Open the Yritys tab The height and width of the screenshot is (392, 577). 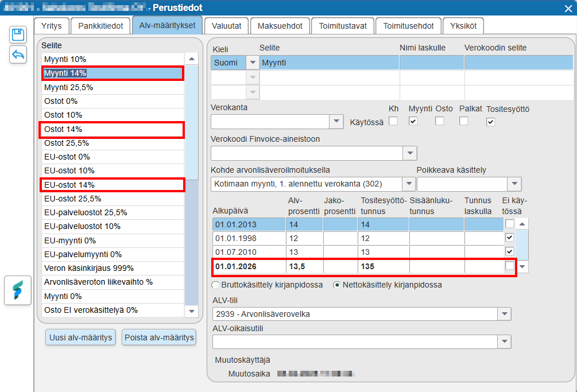click(x=52, y=26)
